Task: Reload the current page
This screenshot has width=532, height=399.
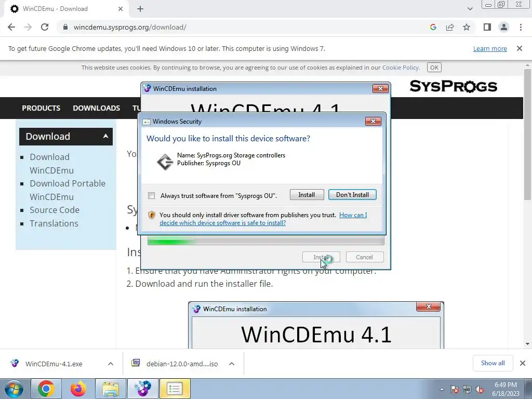Action: 45,27
